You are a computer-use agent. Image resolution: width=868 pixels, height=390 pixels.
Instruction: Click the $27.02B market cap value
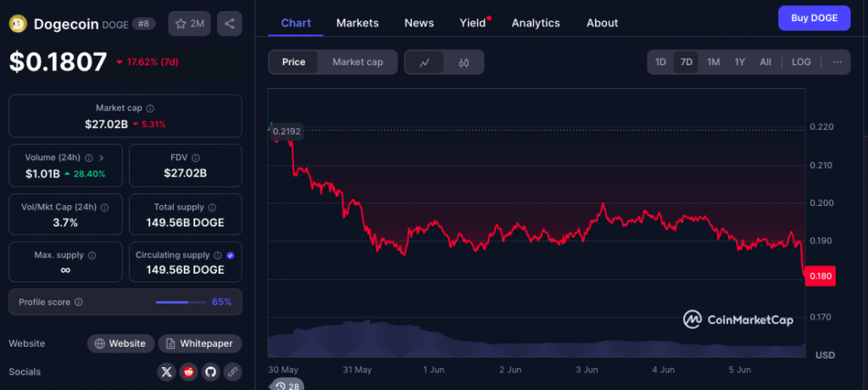[108, 124]
